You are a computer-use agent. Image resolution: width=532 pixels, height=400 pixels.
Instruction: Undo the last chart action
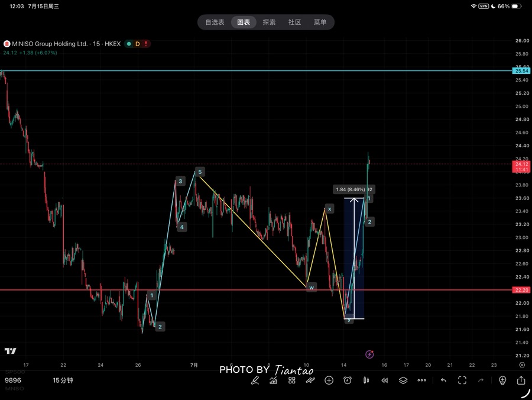[x=443, y=380]
